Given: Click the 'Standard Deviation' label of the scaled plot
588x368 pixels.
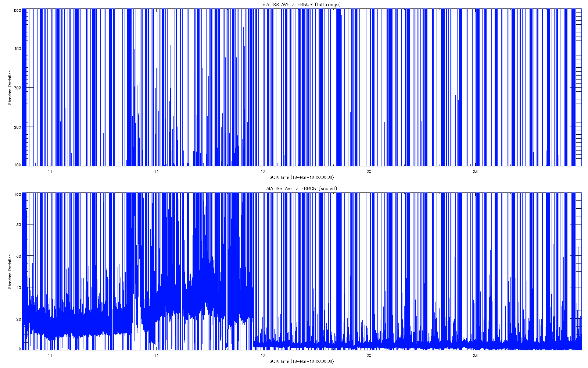Looking at the screenshot, I should (x=10, y=271).
